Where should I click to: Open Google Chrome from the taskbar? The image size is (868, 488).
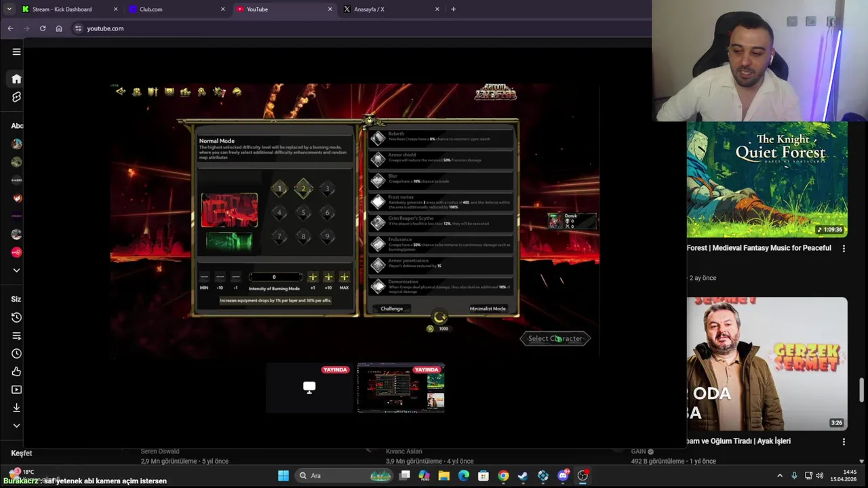(503, 476)
